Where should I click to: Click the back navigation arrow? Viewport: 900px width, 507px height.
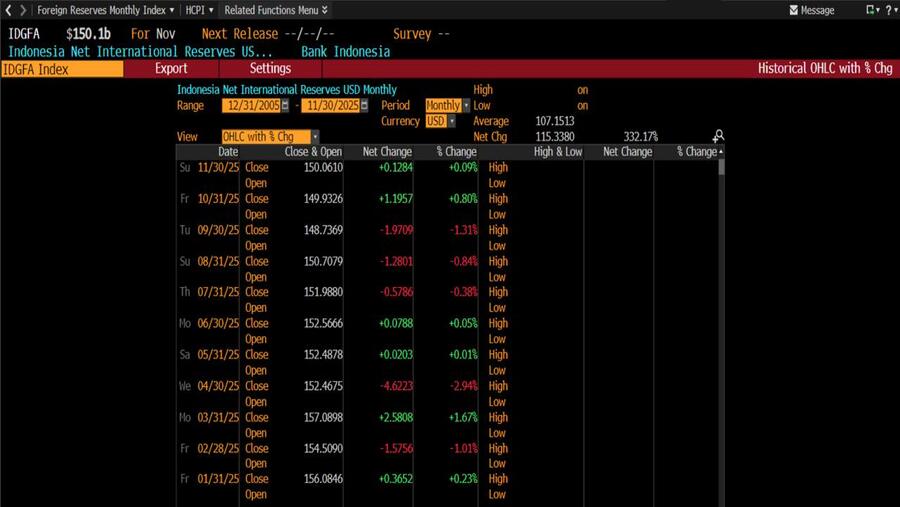pyautogui.click(x=9, y=10)
